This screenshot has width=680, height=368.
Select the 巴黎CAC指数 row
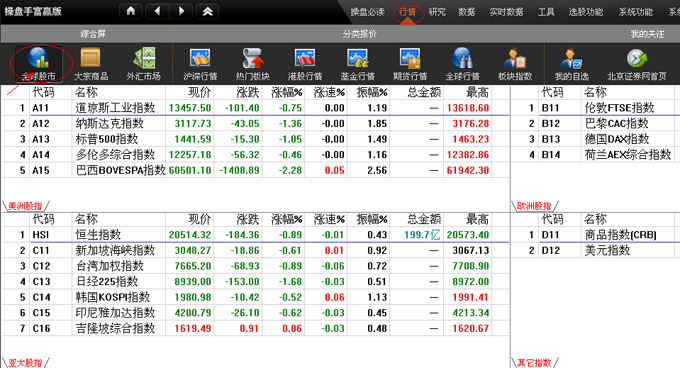click(596, 124)
